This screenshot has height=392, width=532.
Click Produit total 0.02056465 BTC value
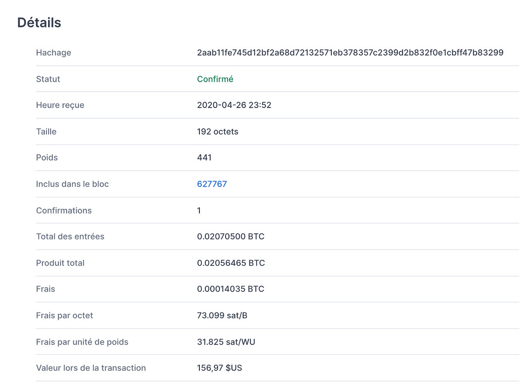(231, 263)
